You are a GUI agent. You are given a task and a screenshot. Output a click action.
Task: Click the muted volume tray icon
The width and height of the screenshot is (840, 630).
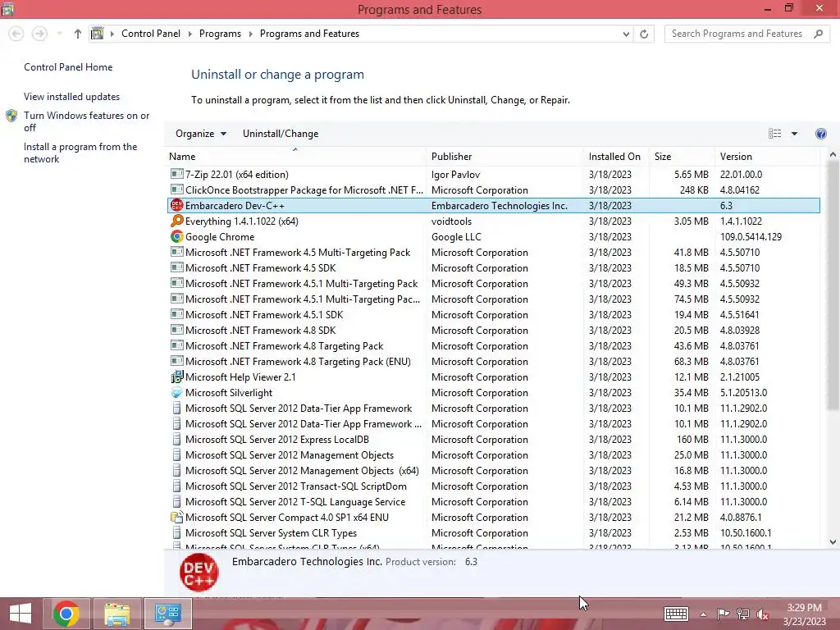click(763, 614)
